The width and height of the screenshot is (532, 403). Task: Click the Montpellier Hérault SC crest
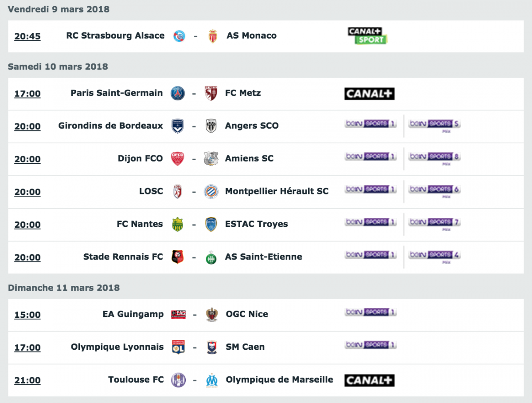pyautogui.click(x=211, y=192)
